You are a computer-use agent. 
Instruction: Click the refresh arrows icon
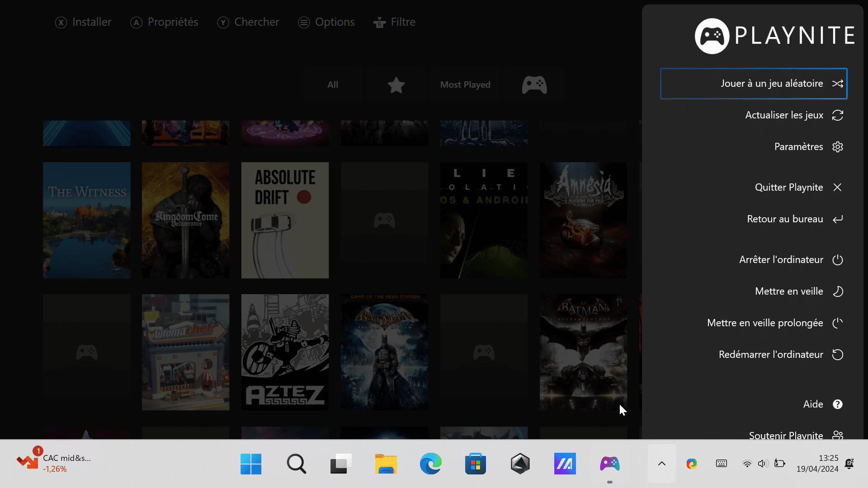(x=838, y=115)
